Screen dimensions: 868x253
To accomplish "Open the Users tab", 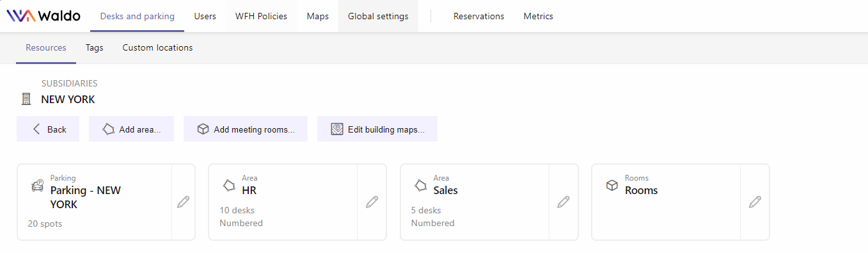I will (205, 16).
